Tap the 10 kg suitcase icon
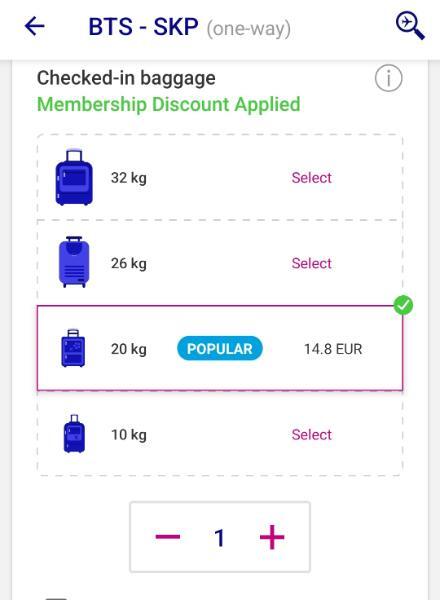The height and width of the screenshot is (600, 440). click(74, 434)
